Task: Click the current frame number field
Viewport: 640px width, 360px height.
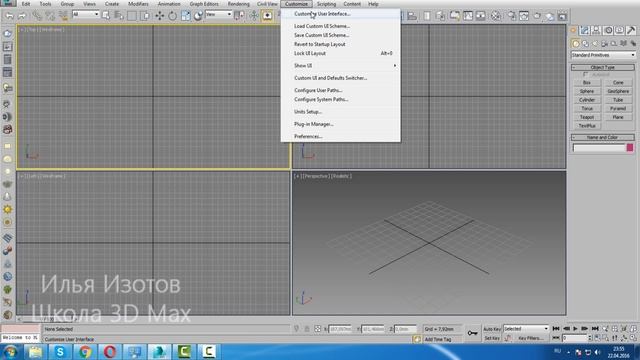Action: point(575,338)
